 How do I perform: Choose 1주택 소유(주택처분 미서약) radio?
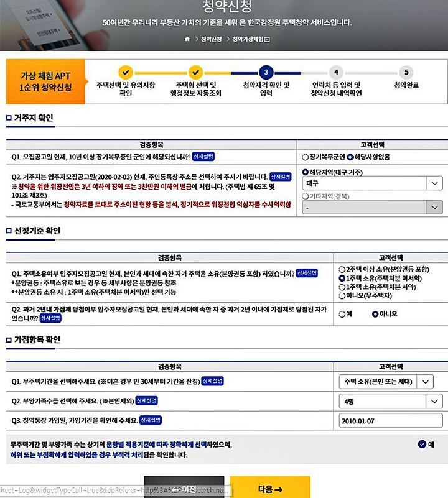tap(342, 279)
